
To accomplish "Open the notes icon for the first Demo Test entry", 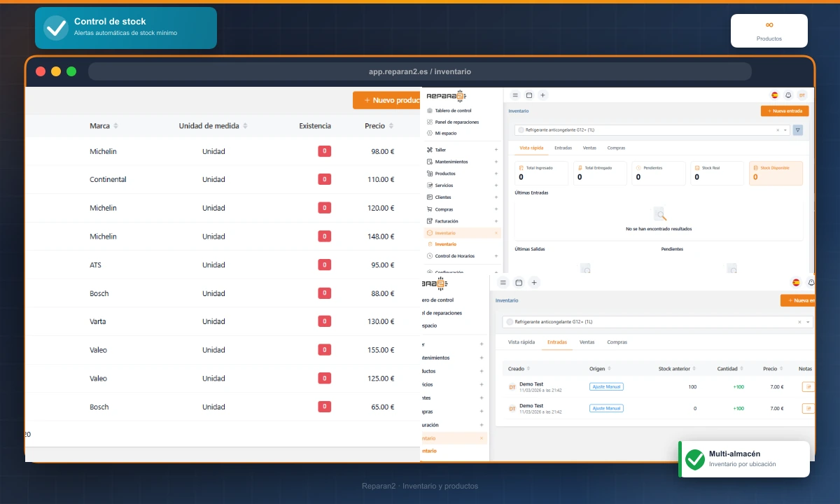I will tap(808, 386).
